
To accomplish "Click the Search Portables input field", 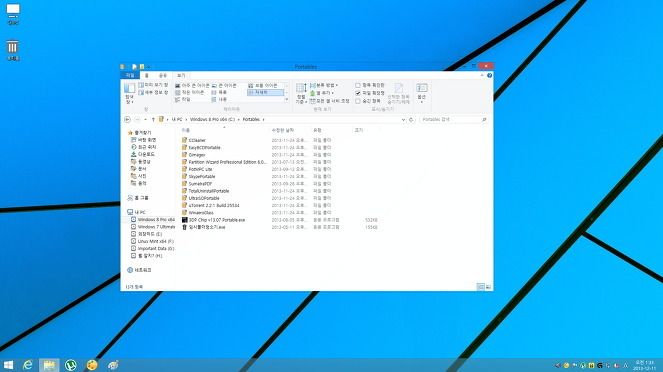I will [453, 120].
